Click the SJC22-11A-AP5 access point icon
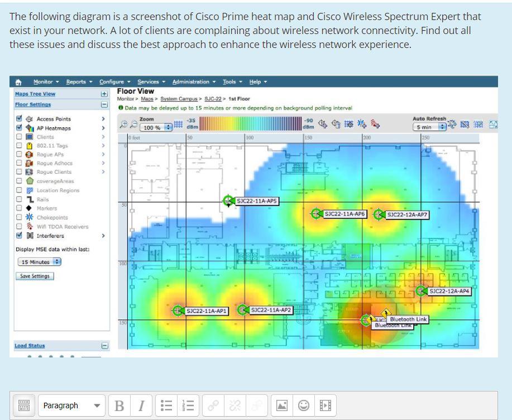The height and width of the screenshot is (420, 512). (x=228, y=201)
